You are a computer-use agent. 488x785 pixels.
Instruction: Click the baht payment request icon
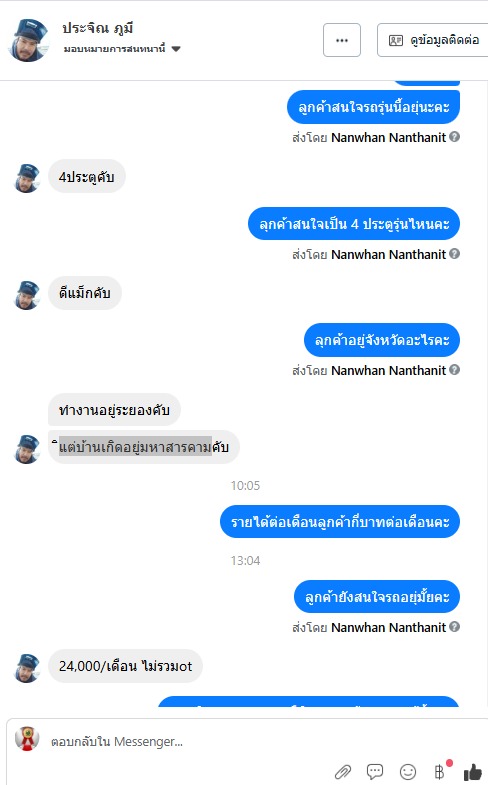[439, 772]
